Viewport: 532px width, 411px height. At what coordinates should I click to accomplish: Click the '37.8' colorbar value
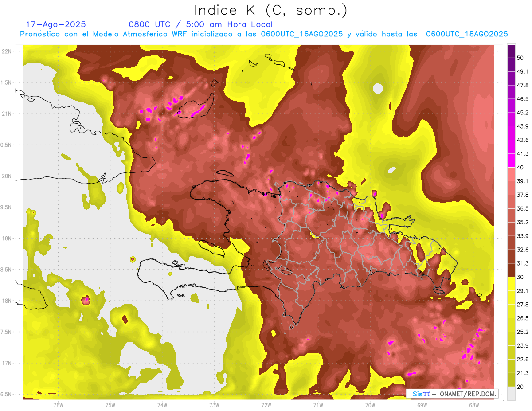[523, 195]
